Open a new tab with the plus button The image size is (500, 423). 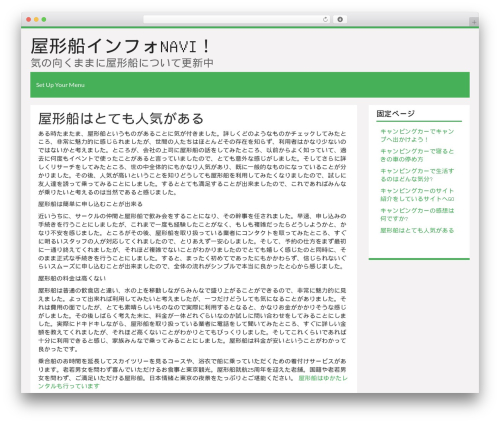474,22
